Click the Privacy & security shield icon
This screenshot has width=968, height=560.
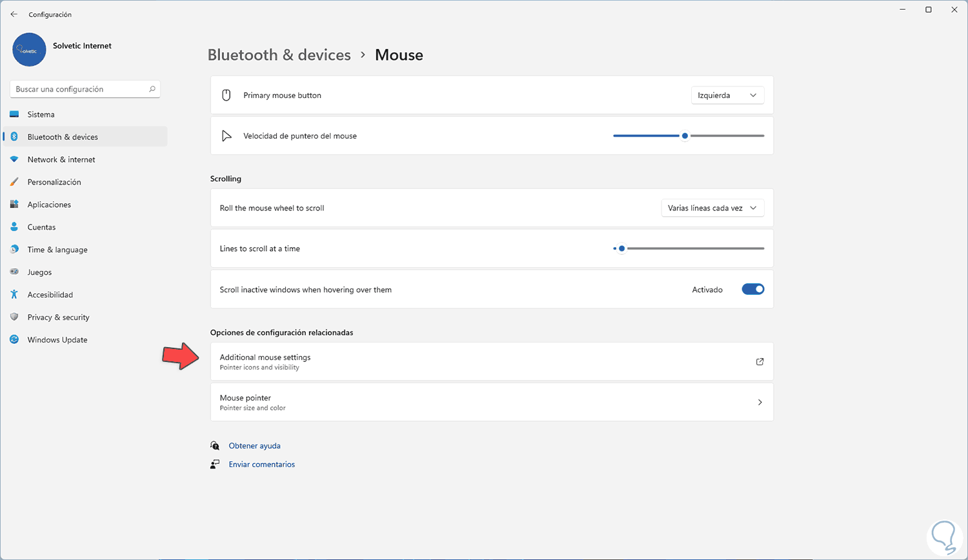14,317
